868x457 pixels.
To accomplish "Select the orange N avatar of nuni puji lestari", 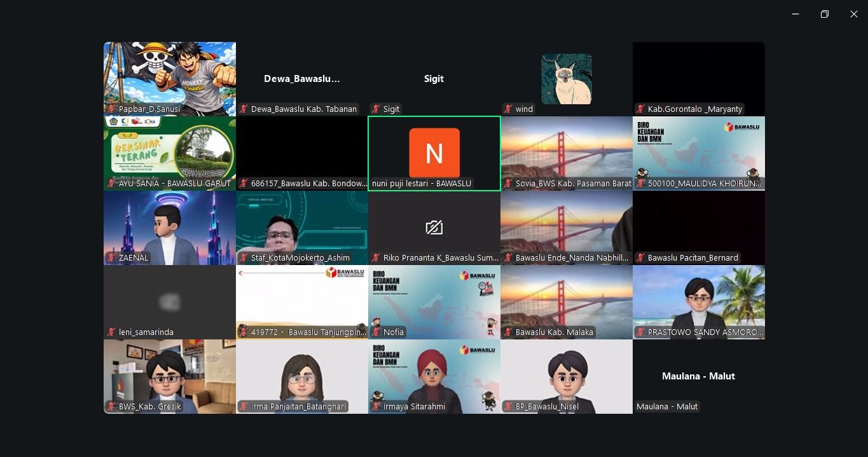I will point(434,153).
